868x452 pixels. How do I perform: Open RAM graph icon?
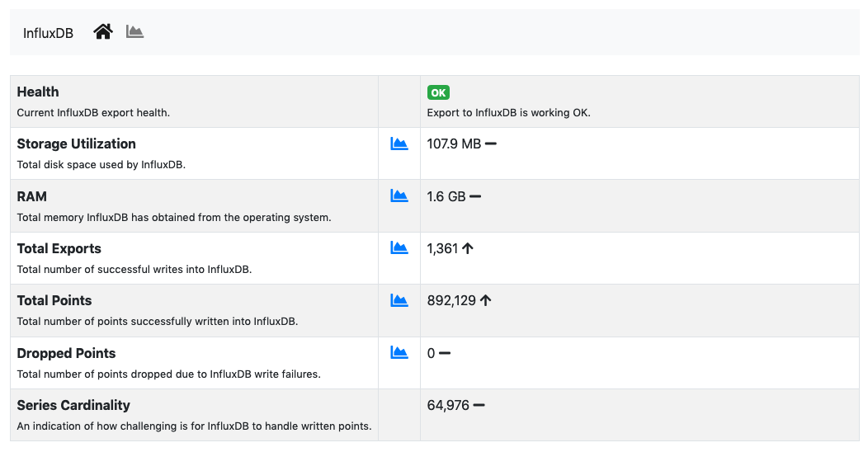(399, 195)
